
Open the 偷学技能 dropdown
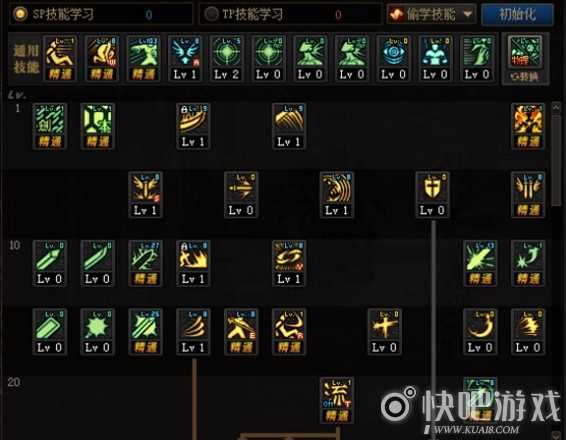coord(431,14)
